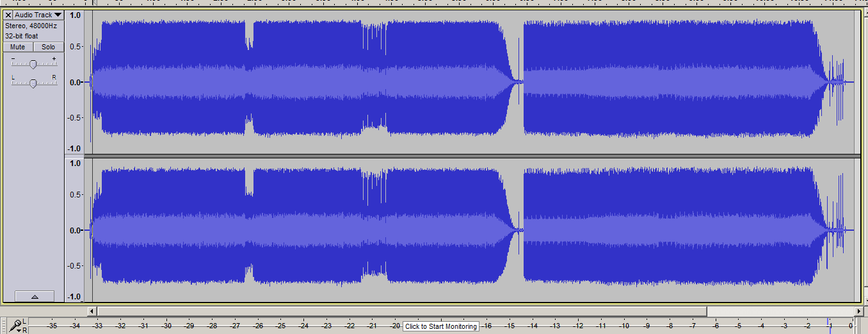Viewport: 868px width, 334px height.
Task: Close the Audio Track with its X button
Action: click(8, 15)
